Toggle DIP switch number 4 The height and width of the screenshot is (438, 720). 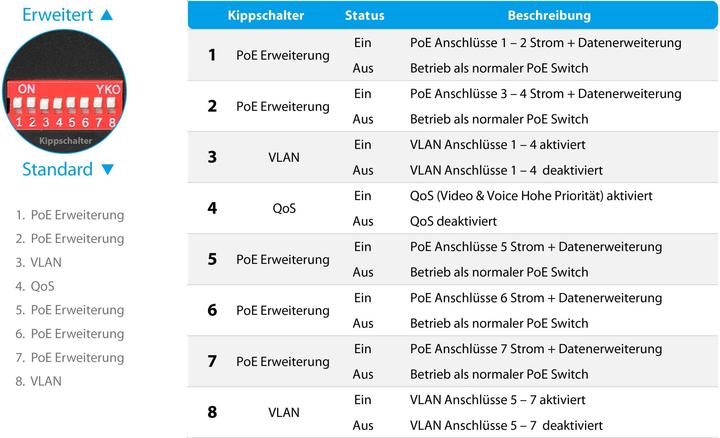pos(57,104)
